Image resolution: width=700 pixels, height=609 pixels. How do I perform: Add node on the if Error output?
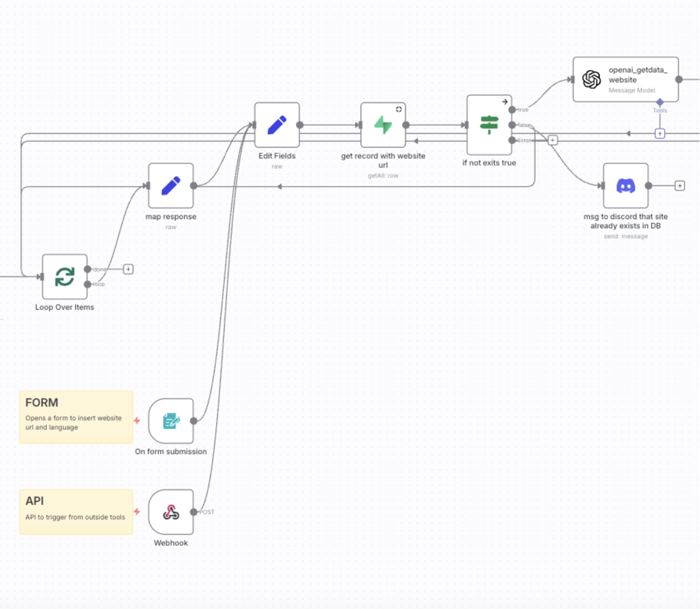tap(553, 140)
